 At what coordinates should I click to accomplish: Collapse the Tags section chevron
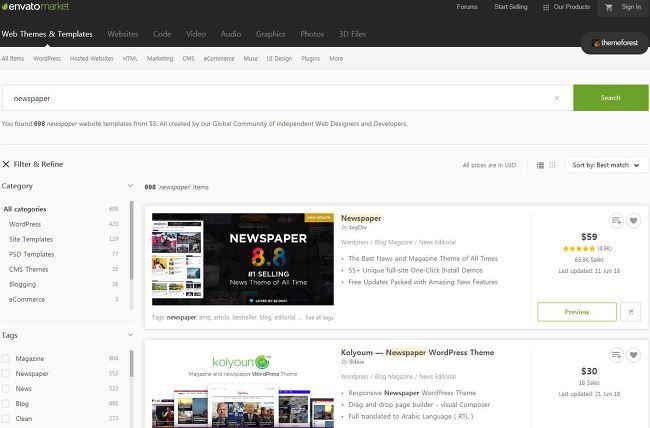coord(130,335)
